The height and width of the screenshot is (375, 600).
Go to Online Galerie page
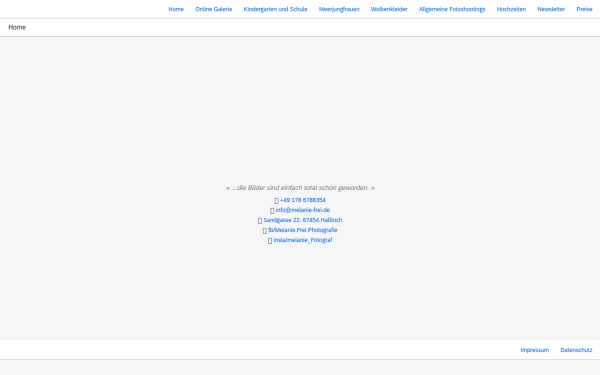point(214,9)
